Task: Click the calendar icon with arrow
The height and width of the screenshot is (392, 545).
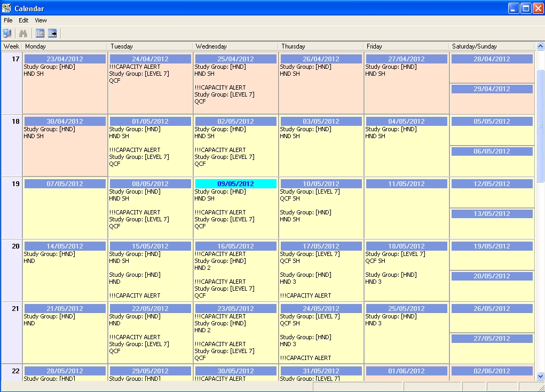Action: [x=52, y=33]
